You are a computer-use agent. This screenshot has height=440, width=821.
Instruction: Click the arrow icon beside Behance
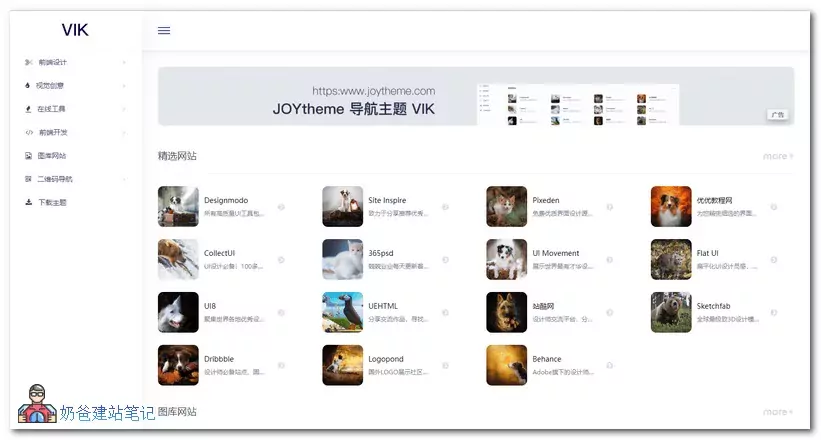(x=610, y=366)
